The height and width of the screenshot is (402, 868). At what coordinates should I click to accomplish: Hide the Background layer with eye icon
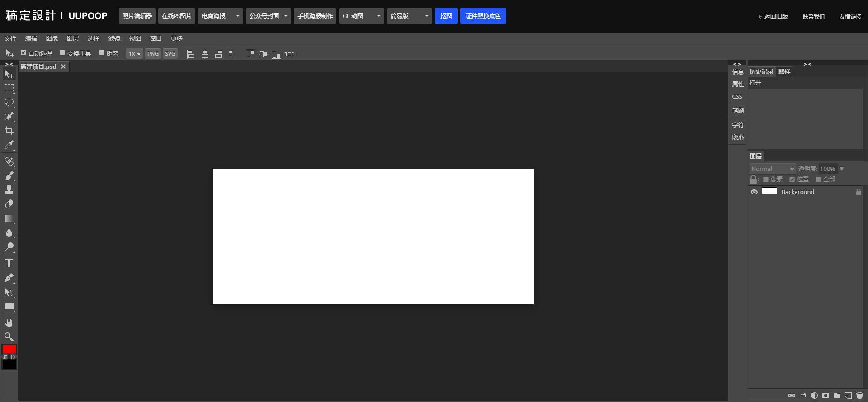click(x=754, y=192)
